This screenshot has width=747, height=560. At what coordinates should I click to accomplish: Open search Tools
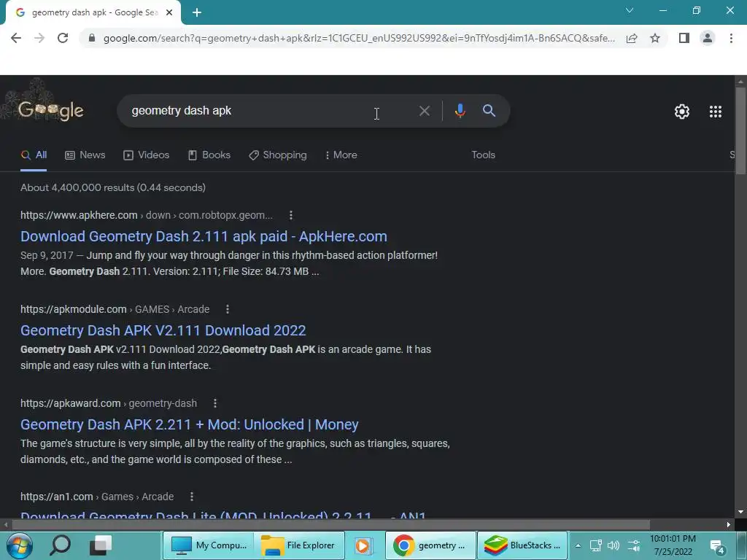(483, 155)
